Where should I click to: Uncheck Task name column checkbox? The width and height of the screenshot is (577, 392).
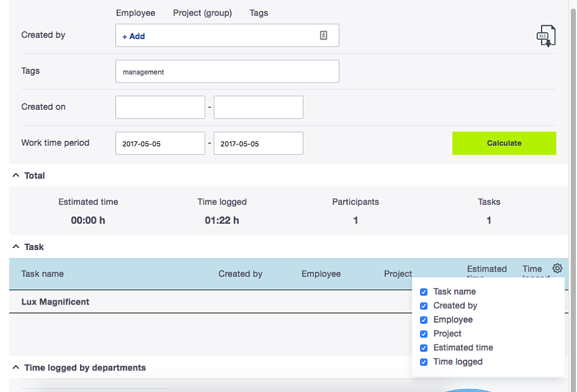click(x=424, y=292)
